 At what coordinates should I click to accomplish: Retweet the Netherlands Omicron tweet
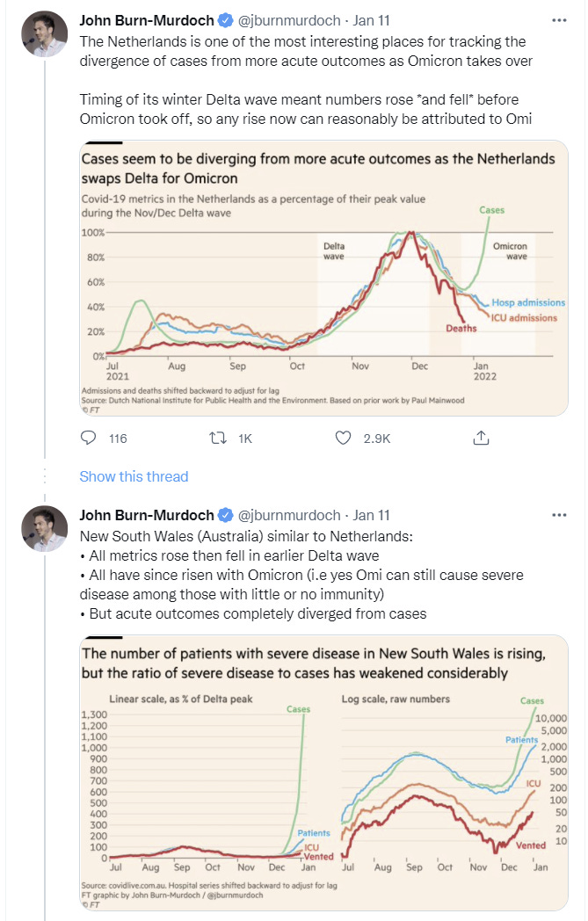tap(218, 438)
